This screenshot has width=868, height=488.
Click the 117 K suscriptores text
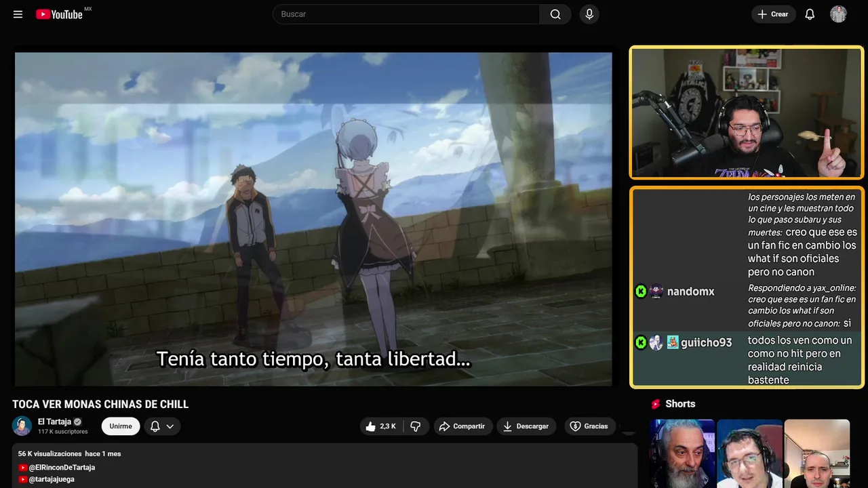click(x=63, y=432)
